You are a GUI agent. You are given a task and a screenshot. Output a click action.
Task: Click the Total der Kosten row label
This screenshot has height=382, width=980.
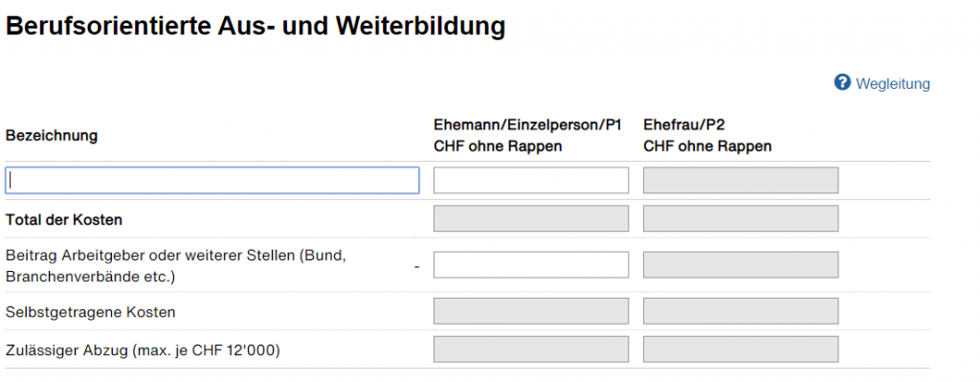pos(64,220)
